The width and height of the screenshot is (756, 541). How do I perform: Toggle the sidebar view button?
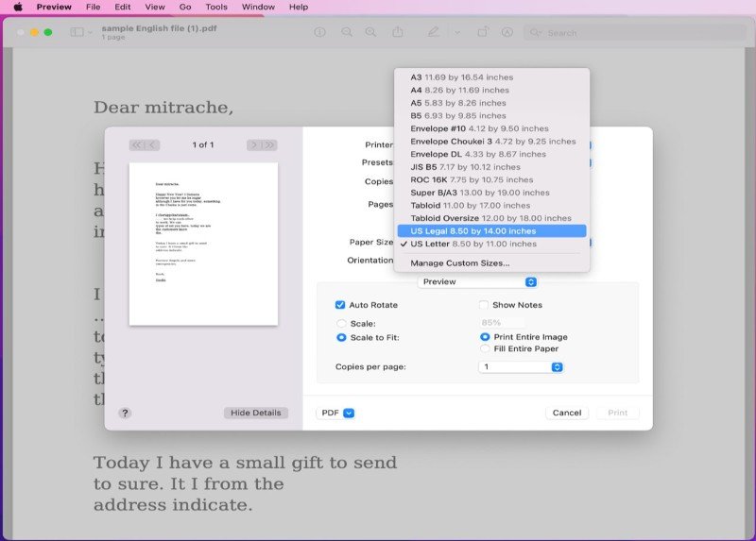[77, 32]
